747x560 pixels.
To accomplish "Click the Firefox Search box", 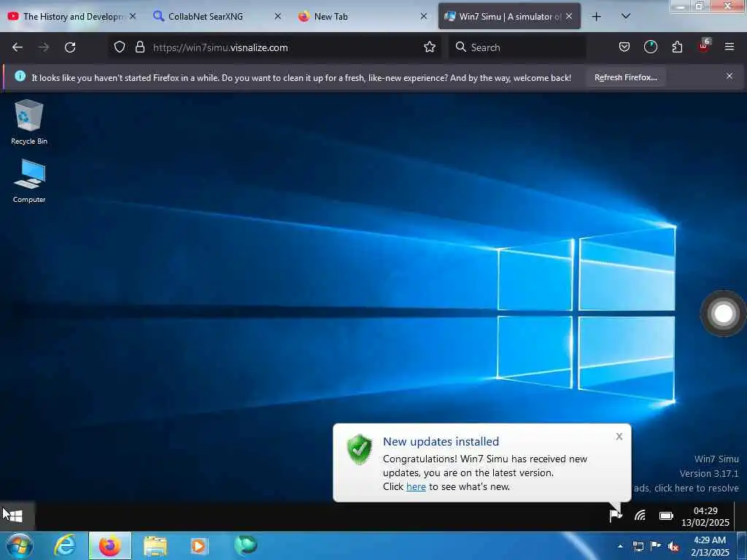I will 517,47.
